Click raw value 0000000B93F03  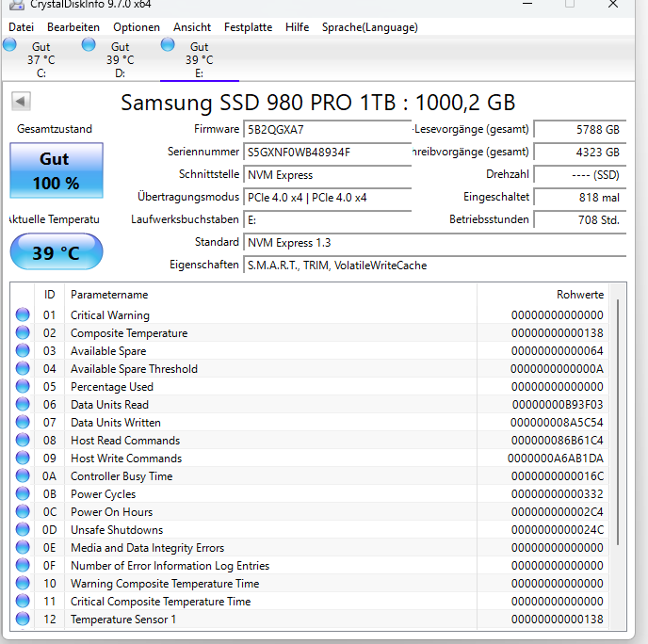click(558, 405)
